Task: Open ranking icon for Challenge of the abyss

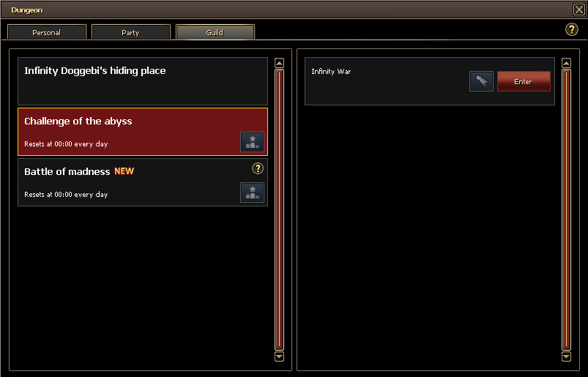Action: pyautogui.click(x=252, y=142)
